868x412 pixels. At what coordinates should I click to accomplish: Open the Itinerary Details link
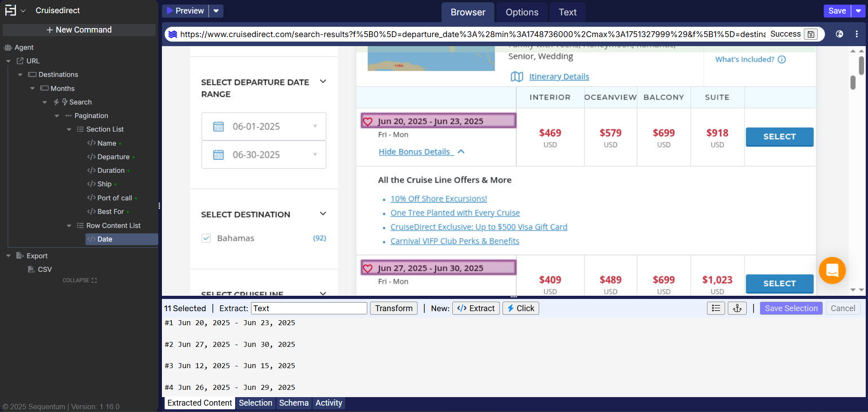559,77
